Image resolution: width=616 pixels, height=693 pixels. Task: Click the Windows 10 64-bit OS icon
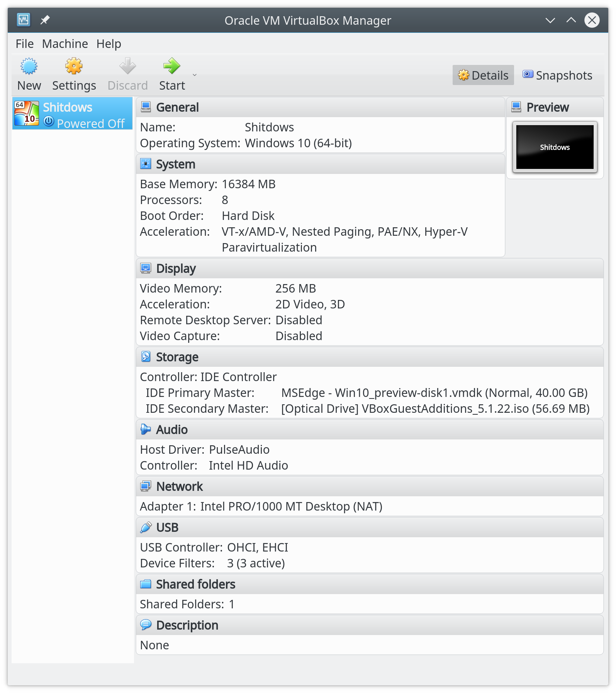[27, 114]
